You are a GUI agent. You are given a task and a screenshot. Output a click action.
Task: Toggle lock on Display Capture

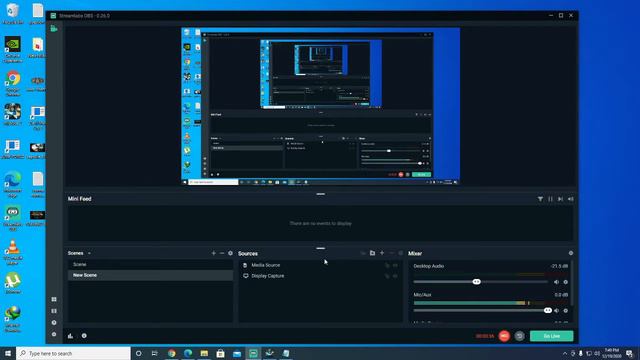point(387,276)
